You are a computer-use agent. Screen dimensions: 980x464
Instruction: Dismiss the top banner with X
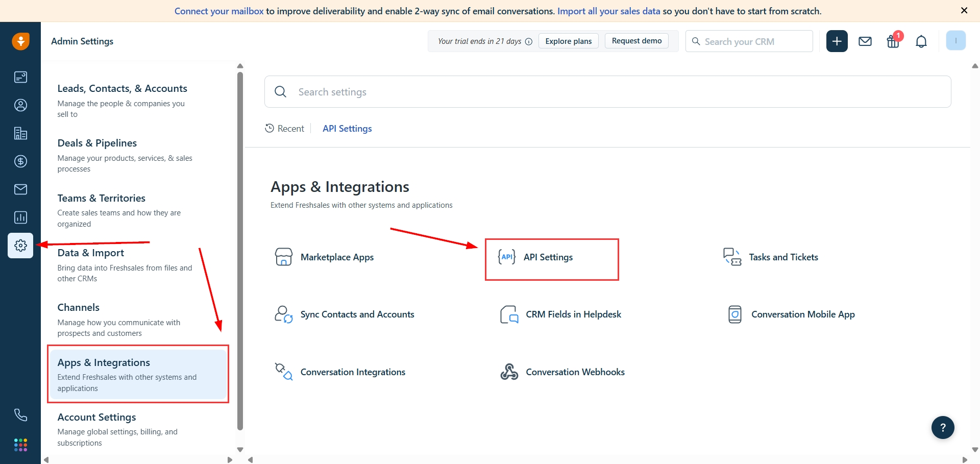tap(964, 11)
